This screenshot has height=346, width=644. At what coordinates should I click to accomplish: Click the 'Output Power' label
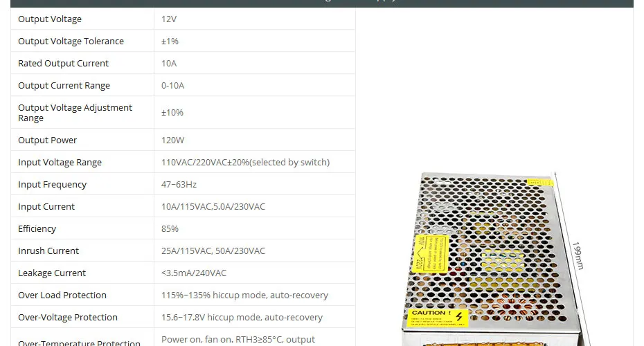47,140
